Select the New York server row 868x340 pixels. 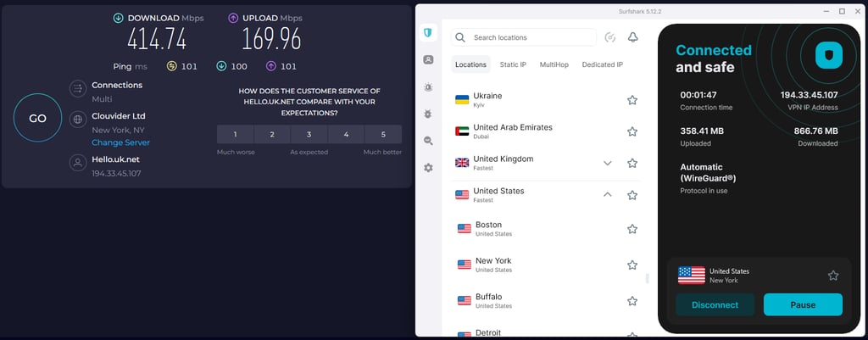pos(546,265)
